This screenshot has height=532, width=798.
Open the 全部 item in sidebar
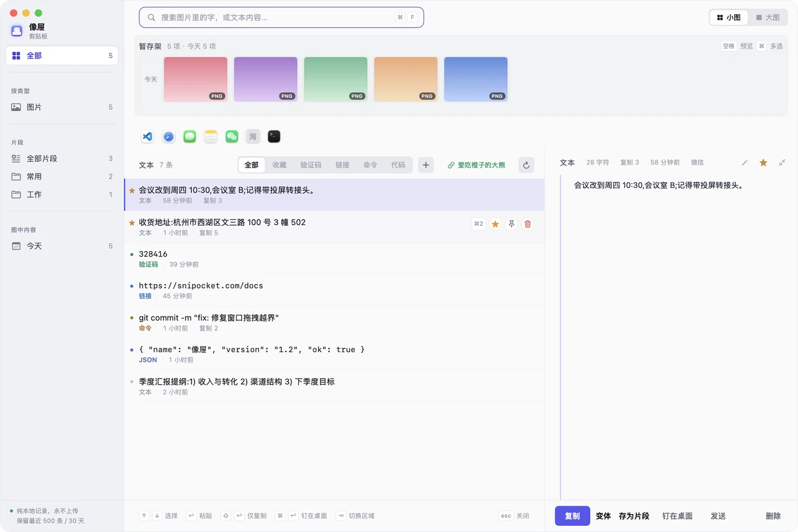tap(62, 56)
